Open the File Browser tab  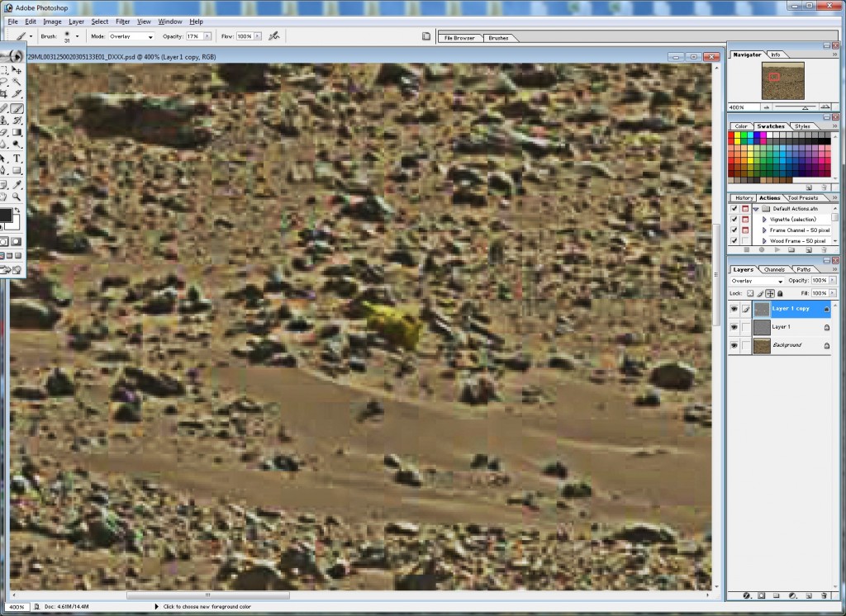click(460, 38)
